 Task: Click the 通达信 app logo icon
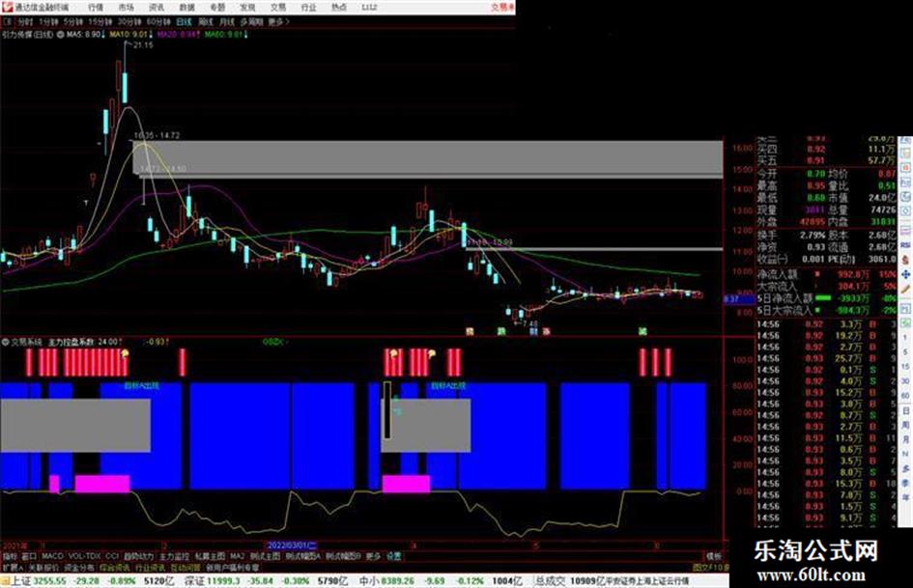(7, 7)
